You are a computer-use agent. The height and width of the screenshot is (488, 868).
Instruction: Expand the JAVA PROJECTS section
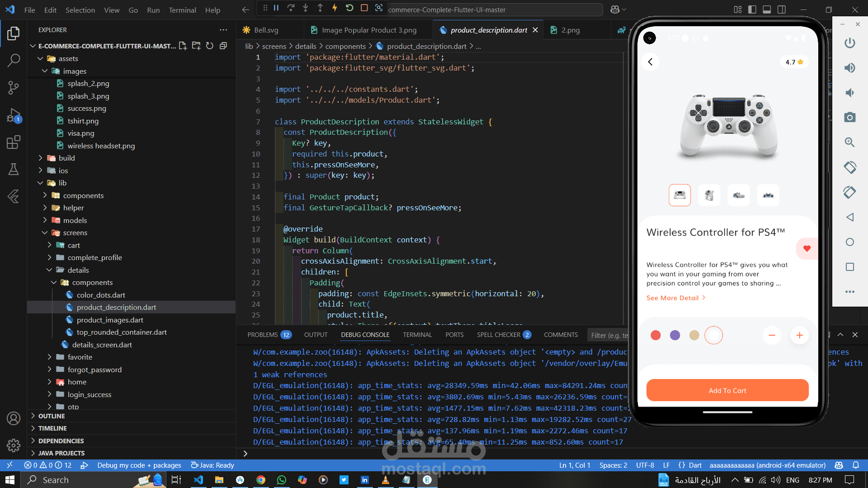tap(132, 453)
